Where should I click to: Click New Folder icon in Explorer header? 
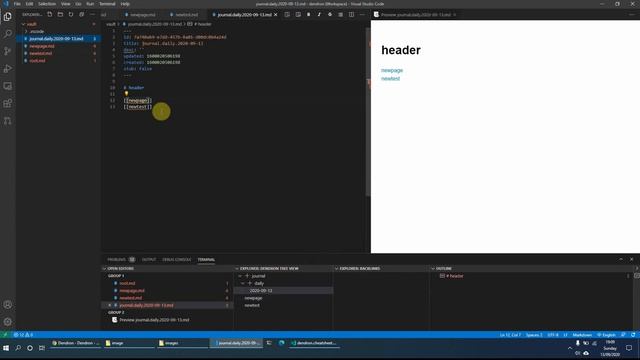60,14
